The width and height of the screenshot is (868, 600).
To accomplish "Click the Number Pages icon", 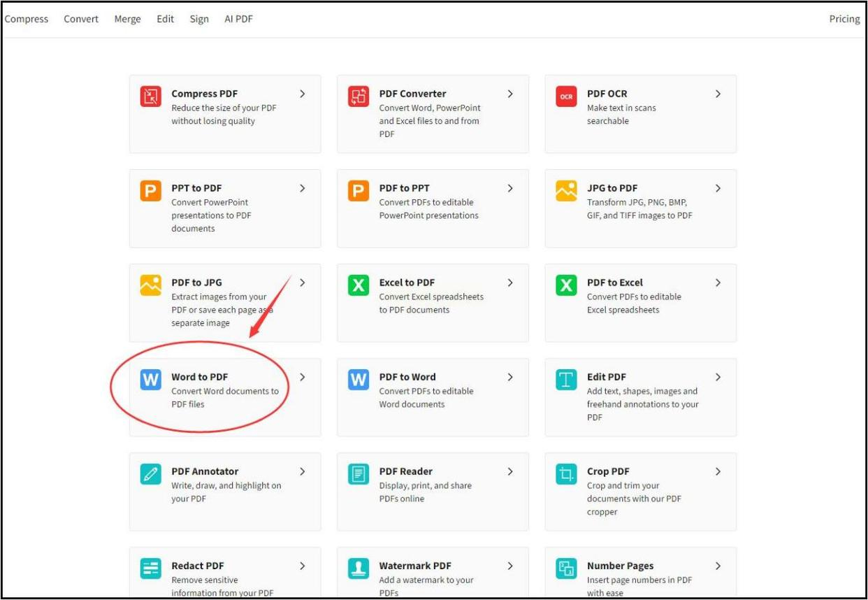I will [x=566, y=569].
